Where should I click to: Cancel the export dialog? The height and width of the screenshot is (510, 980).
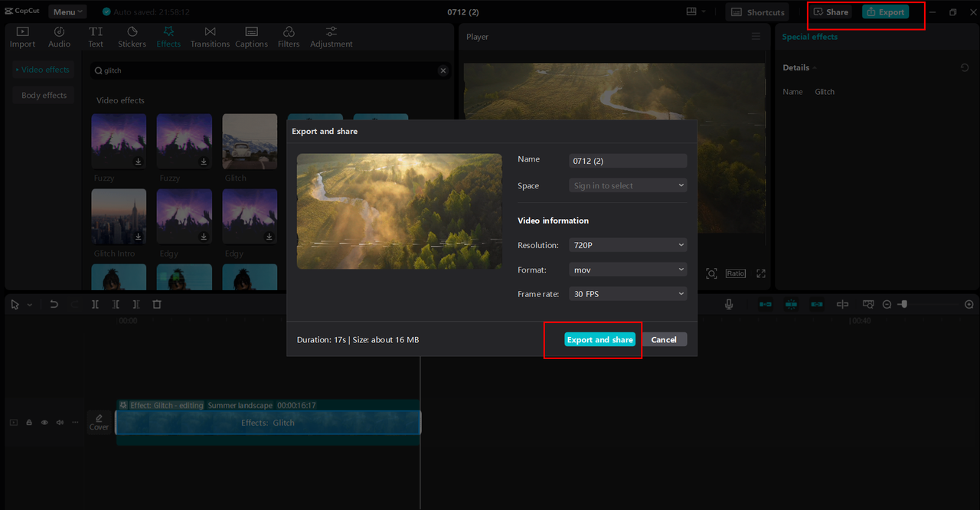tap(664, 340)
